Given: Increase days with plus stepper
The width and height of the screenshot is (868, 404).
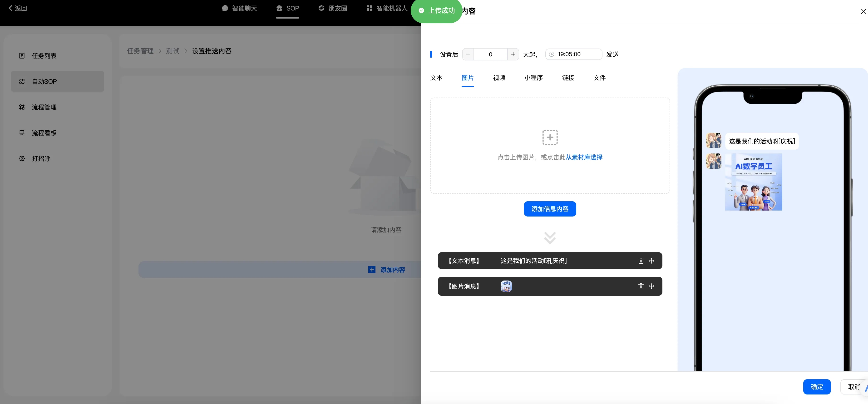Looking at the screenshot, I should 513,54.
